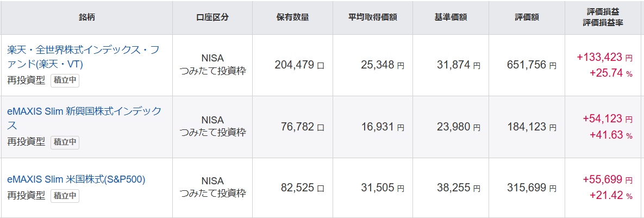The height and width of the screenshot is (218, 644).
Task: Click the 積立中 badge under 楽天・VT fund
Action: (65, 80)
